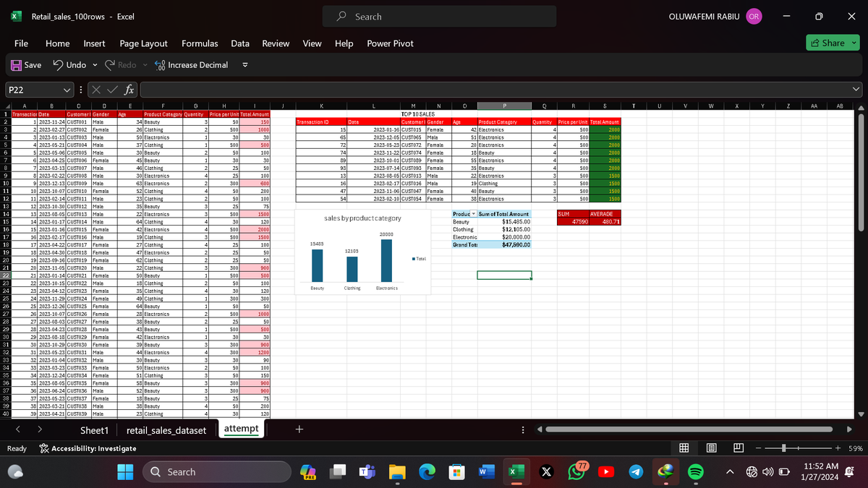Click the OR account avatar
Image resolution: width=868 pixels, height=488 pixels.
(754, 16)
